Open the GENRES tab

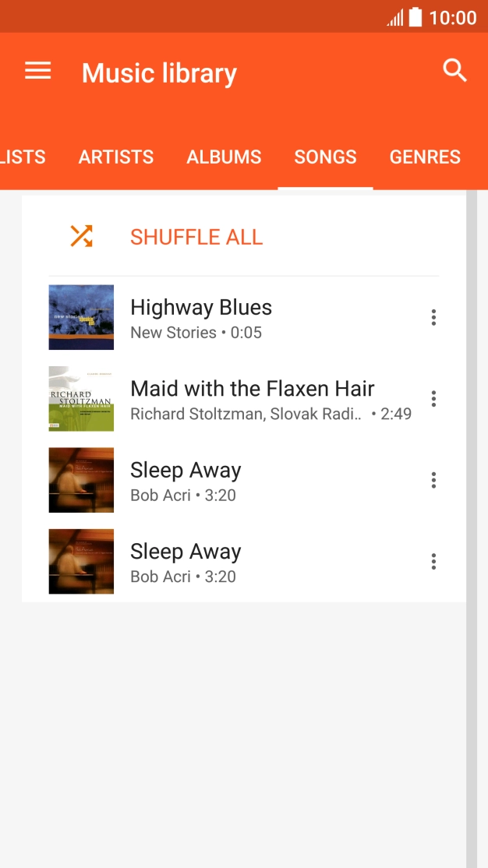(425, 157)
